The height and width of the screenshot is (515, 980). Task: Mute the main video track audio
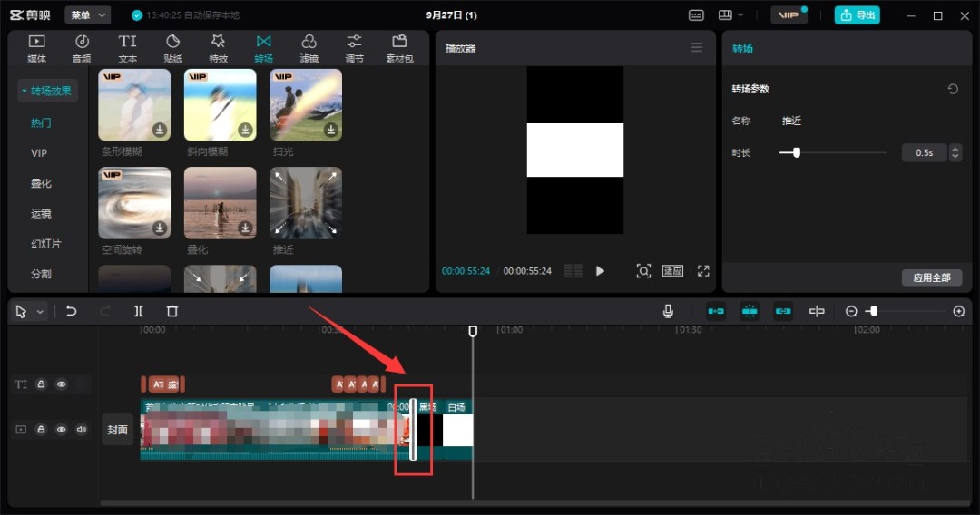click(82, 430)
